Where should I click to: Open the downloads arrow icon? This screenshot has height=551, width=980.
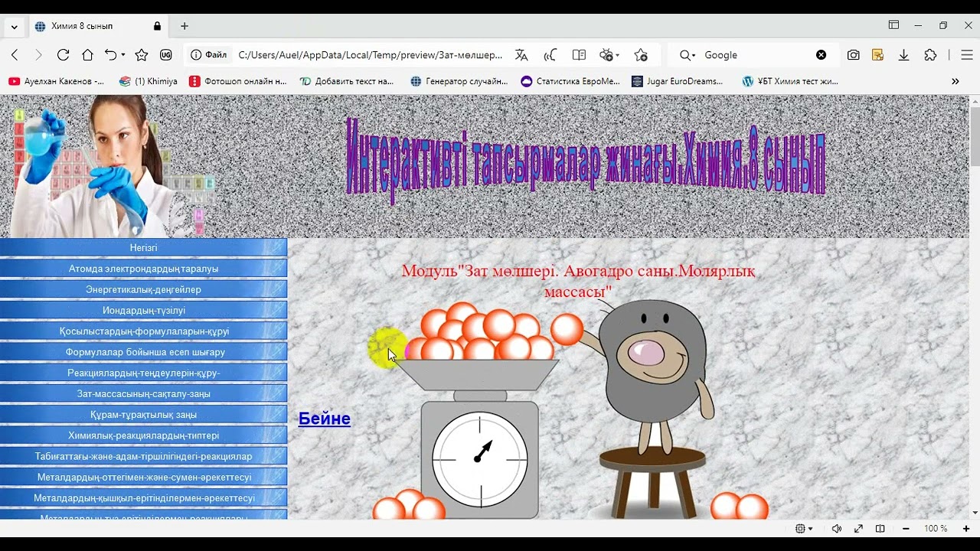[903, 55]
